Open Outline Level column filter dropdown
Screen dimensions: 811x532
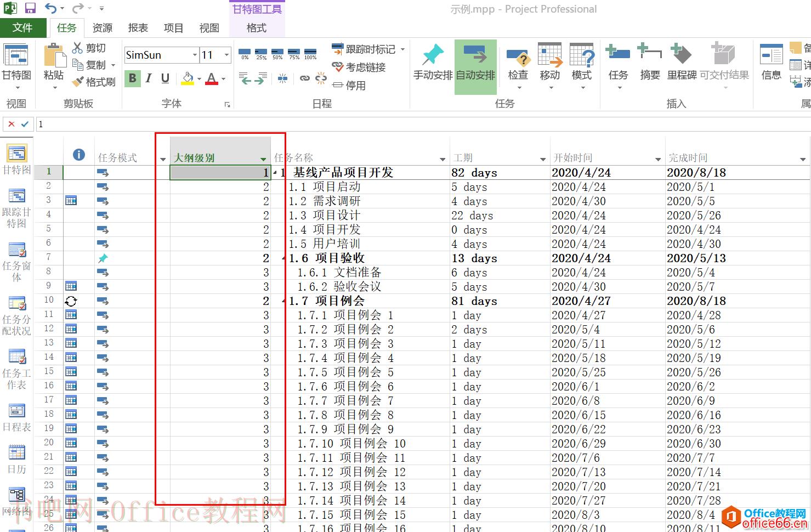[263, 159]
